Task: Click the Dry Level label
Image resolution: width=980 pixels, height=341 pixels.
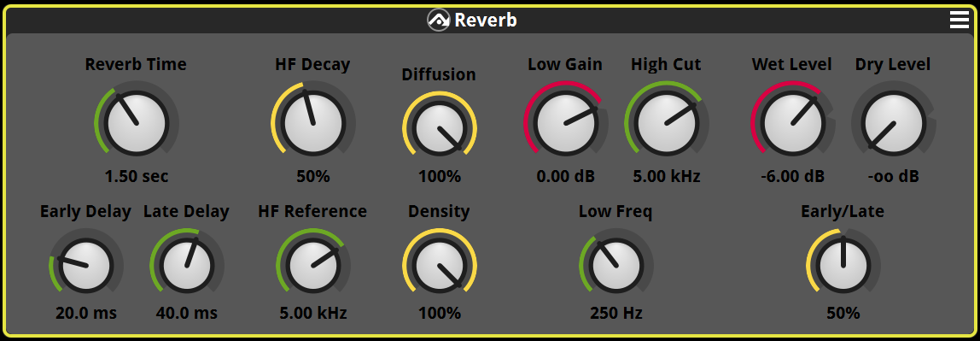Action: click(x=893, y=64)
